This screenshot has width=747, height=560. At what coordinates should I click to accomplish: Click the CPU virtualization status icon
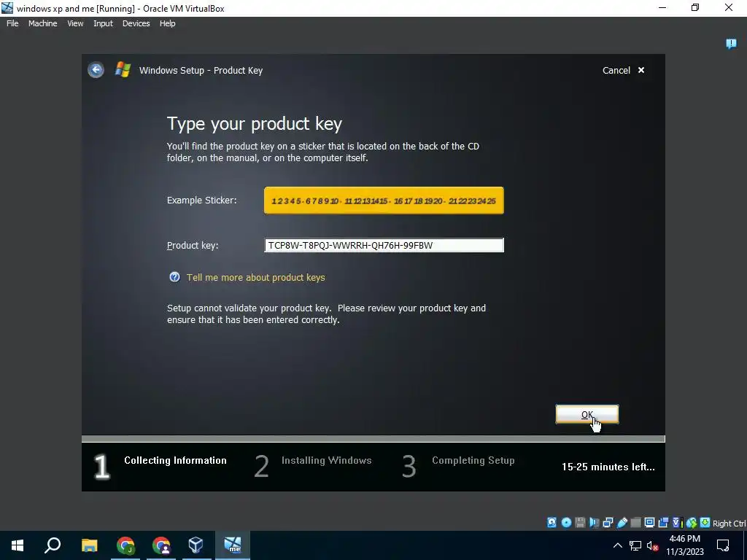pyautogui.click(x=678, y=523)
